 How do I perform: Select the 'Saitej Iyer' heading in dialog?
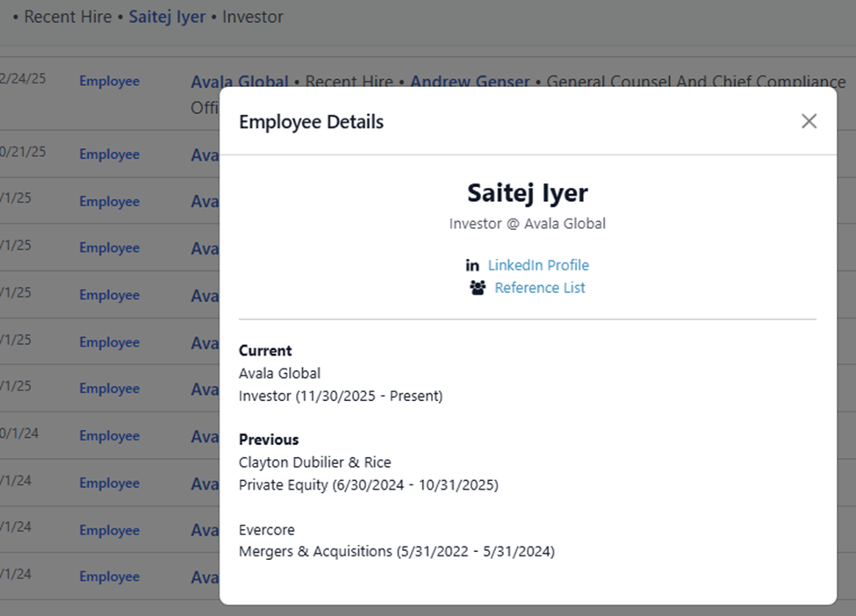click(x=528, y=192)
